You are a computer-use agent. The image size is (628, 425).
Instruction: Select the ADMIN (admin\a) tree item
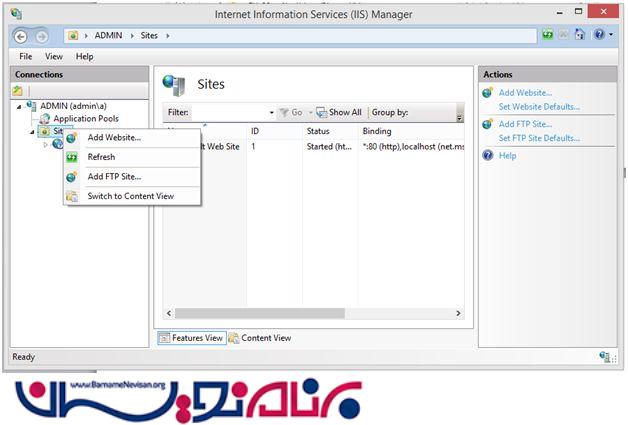tap(73, 106)
